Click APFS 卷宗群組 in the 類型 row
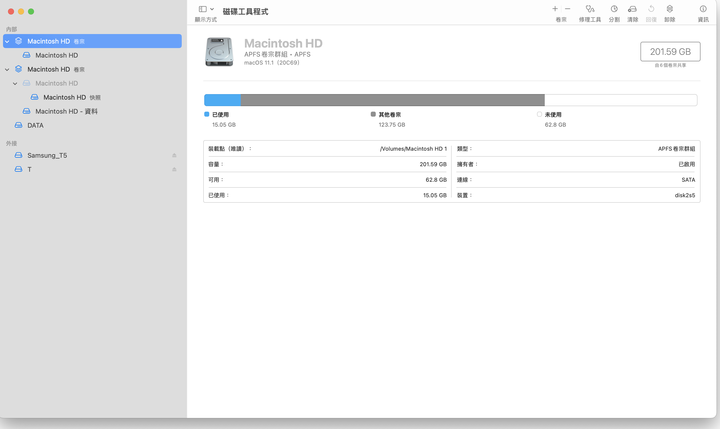This screenshot has width=720, height=429. coord(676,149)
